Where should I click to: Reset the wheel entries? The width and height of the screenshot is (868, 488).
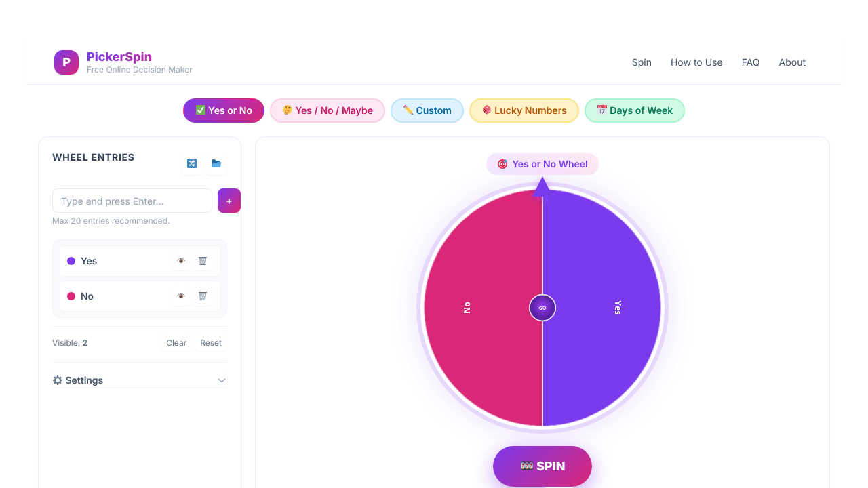211,343
